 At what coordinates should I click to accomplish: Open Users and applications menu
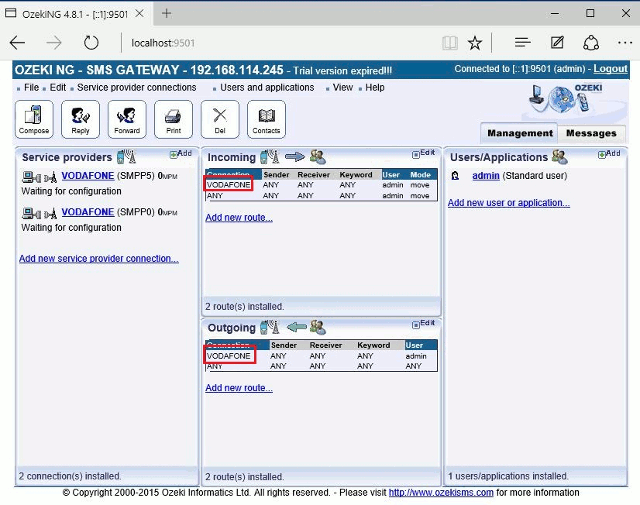(267, 88)
